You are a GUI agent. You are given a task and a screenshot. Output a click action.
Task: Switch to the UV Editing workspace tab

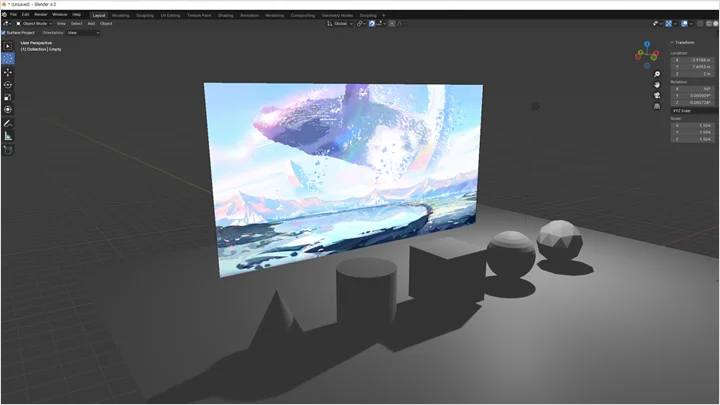[x=170, y=15]
